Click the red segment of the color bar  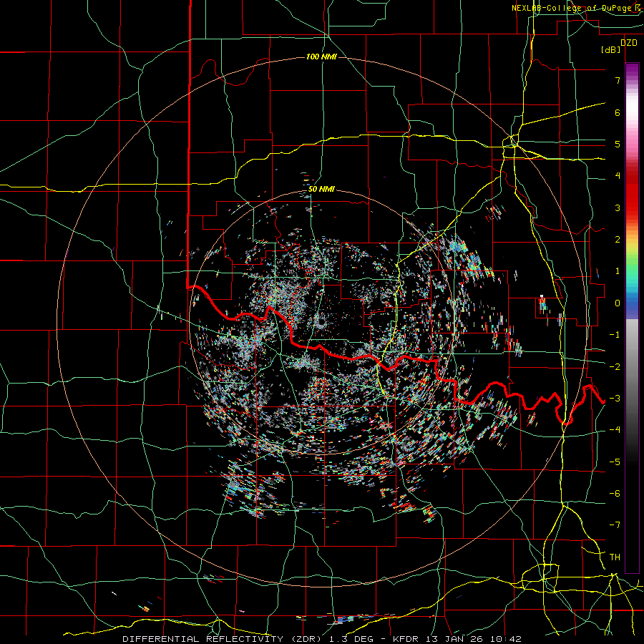(x=632, y=193)
